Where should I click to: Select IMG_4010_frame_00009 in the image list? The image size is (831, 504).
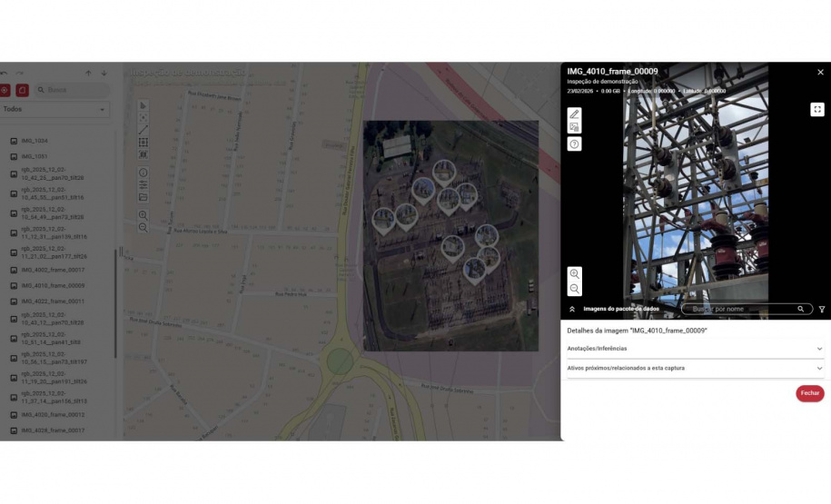point(53,286)
